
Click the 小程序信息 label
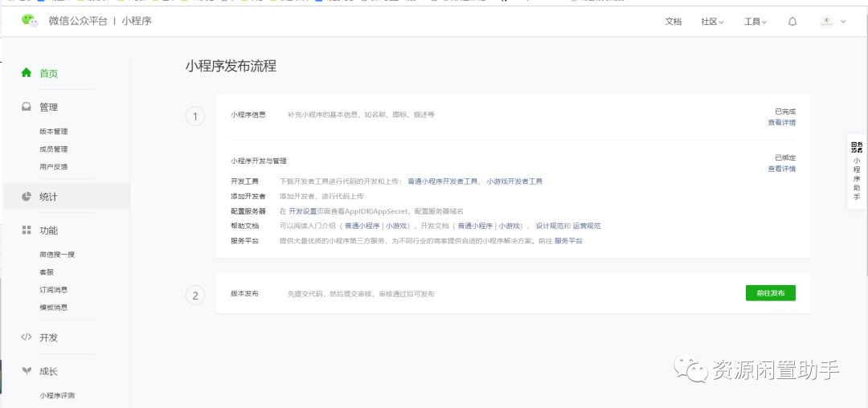pos(248,114)
